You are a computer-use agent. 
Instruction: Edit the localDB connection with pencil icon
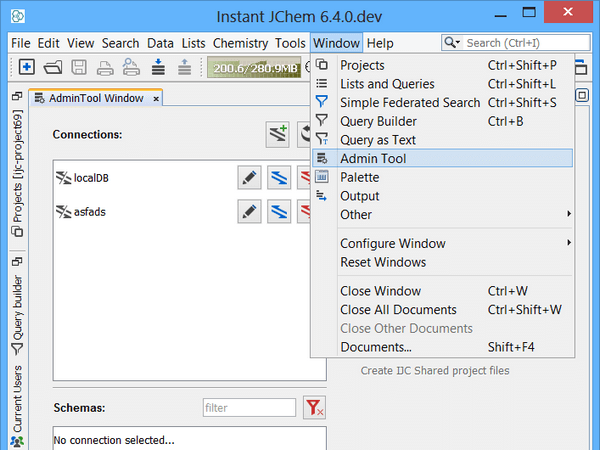pyautogui.click(x=250, y=178)
